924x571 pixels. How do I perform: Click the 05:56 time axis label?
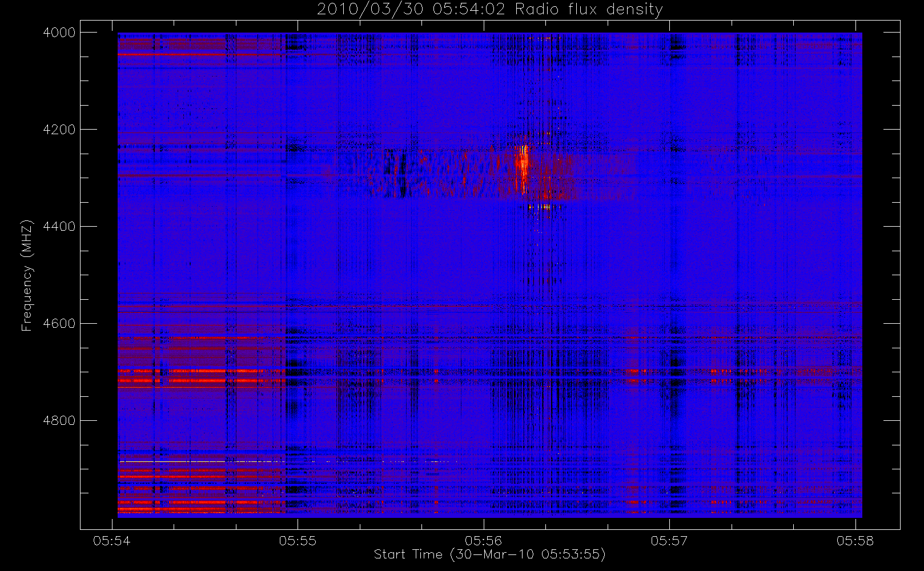484,541
